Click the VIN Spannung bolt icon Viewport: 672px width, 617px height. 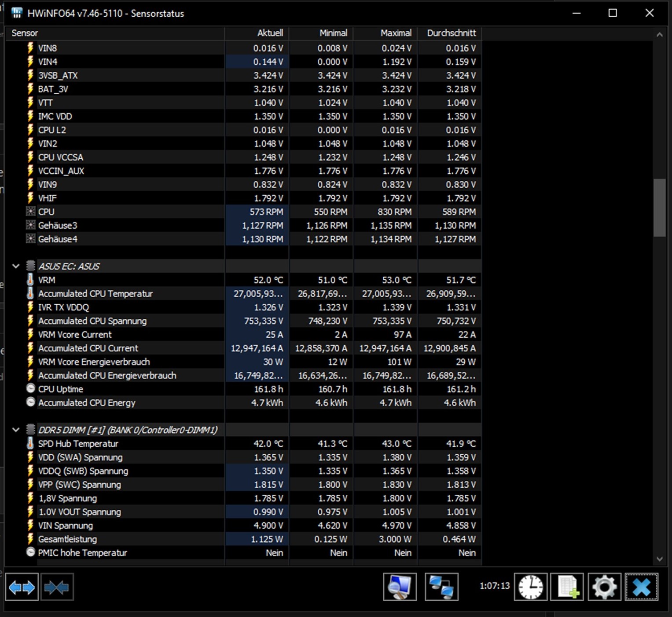point(30,525)
